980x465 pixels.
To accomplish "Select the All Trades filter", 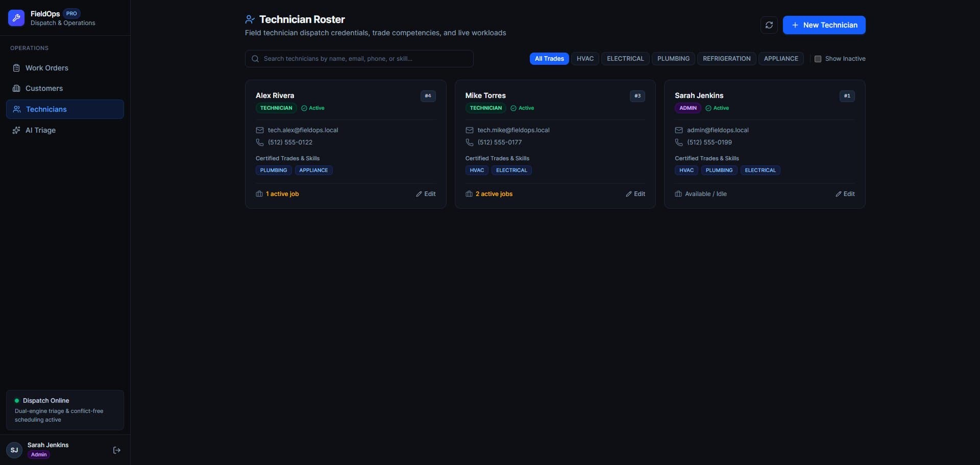I will [549, 59].
